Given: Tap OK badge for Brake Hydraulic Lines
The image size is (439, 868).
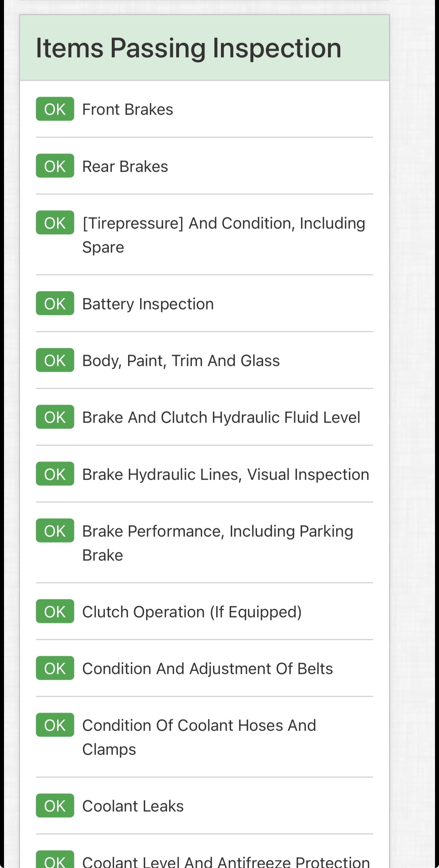Looking at the screenshot, I should (55, 474).
